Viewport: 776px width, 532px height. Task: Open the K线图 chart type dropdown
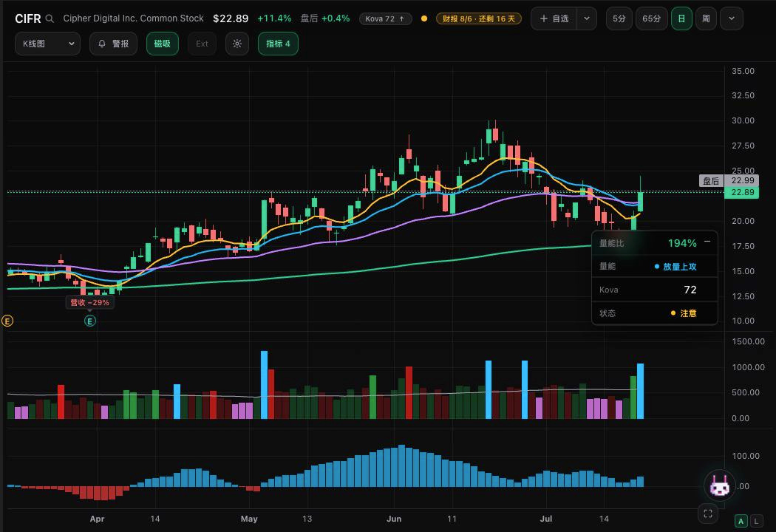[47, 44]
